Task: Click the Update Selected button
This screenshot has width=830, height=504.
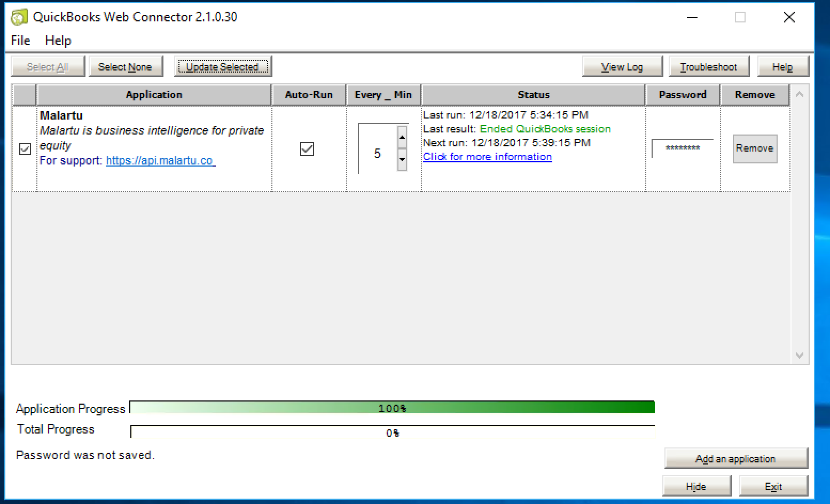Action: click(x=223, y=67)
